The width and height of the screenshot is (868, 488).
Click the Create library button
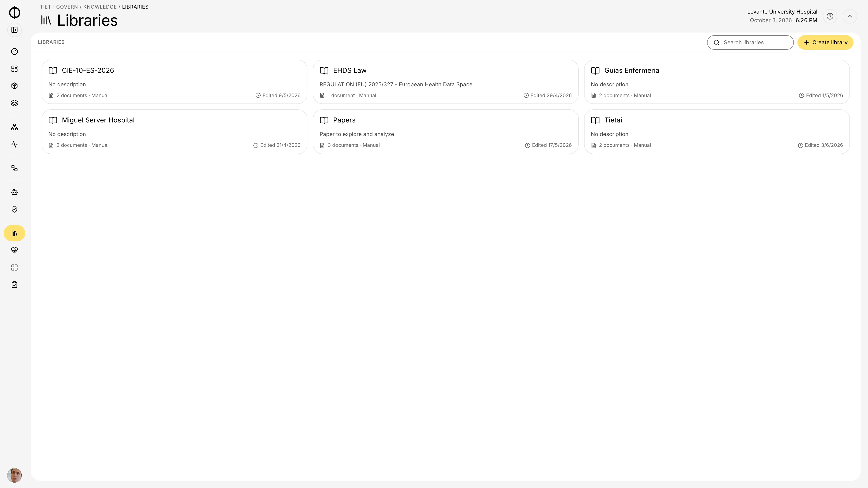pyautogui.click(x=825, y=42)
